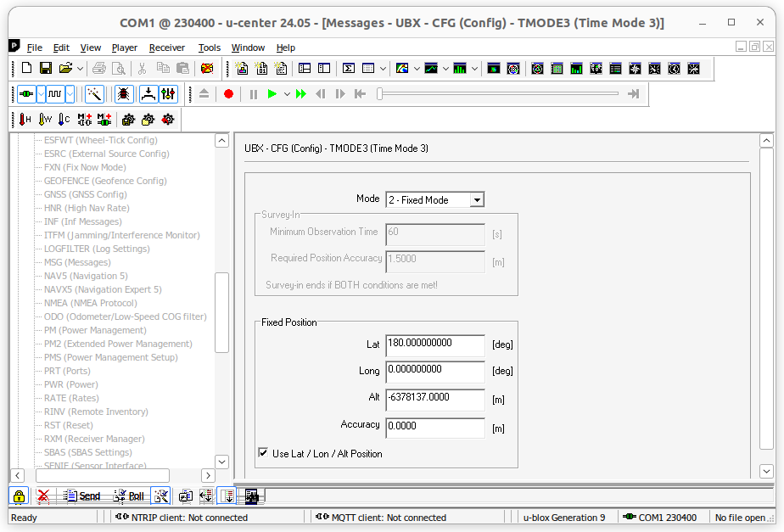Open the dropdown arrow beside the green line chart icon
784x532 pixels.
point(445,68)
